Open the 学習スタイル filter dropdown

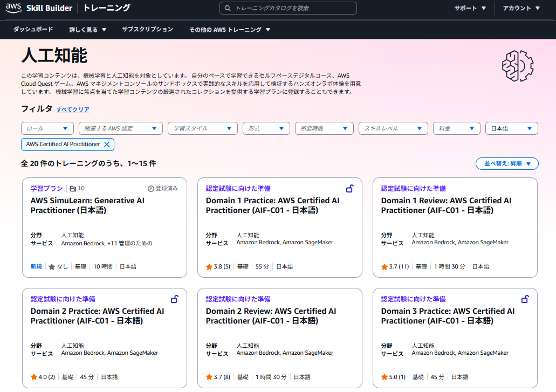pyautogui.click(x=202, y=128)
